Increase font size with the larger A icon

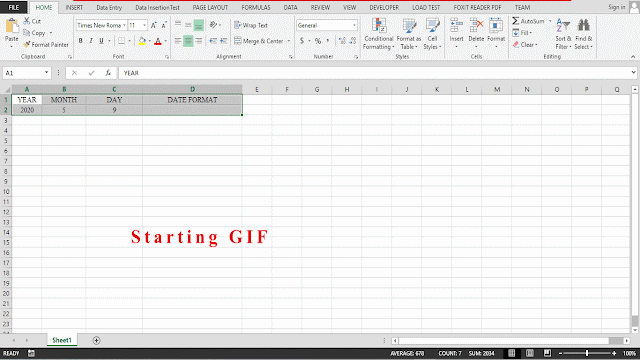tap(153, 25)
